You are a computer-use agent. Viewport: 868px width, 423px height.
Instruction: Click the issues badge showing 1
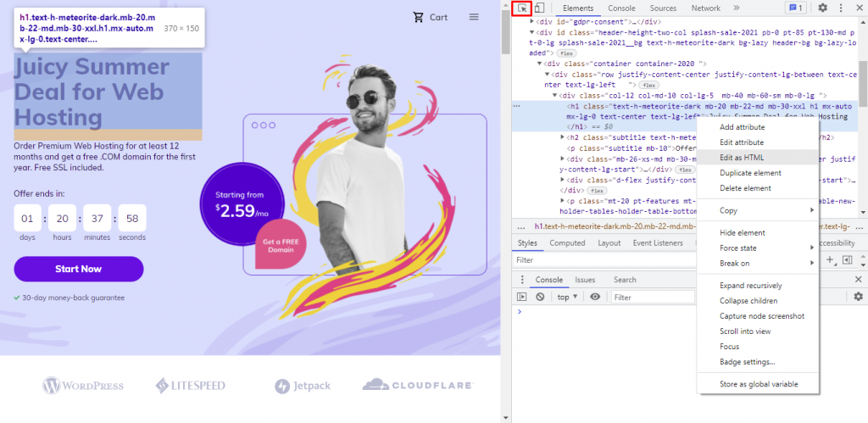pyautogui.click(x=796, y=8)
